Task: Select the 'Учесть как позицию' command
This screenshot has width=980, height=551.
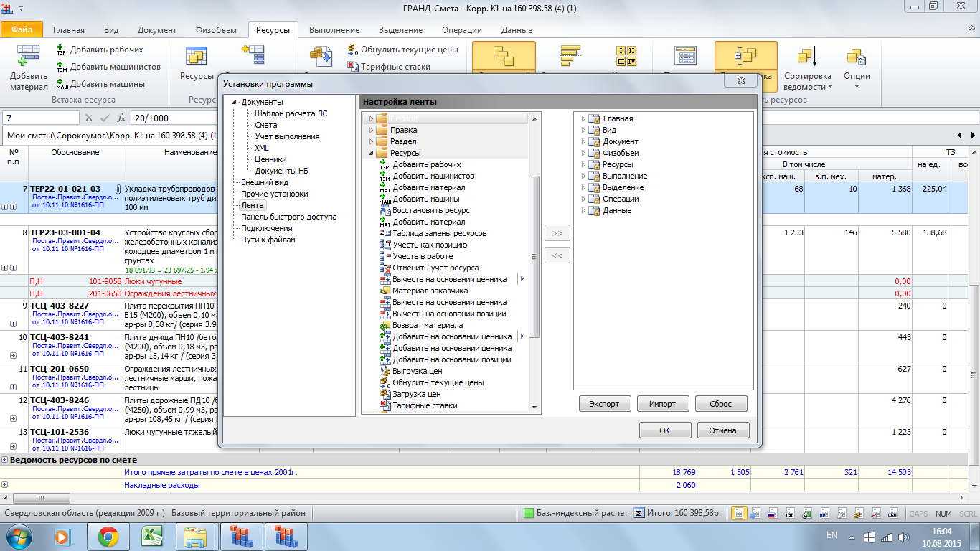Action: pyautogui.click(x=423, y=245)
